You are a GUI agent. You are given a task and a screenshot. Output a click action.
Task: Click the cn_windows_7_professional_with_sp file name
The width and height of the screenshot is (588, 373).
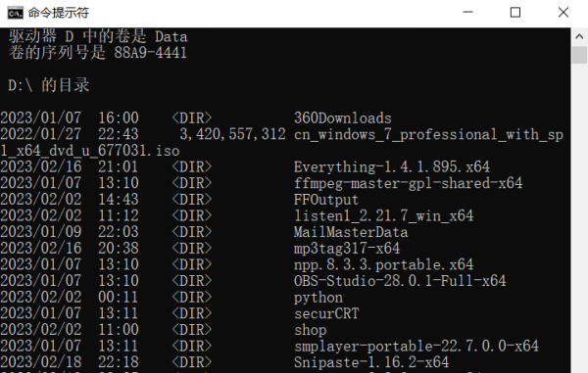coord(428,134)
